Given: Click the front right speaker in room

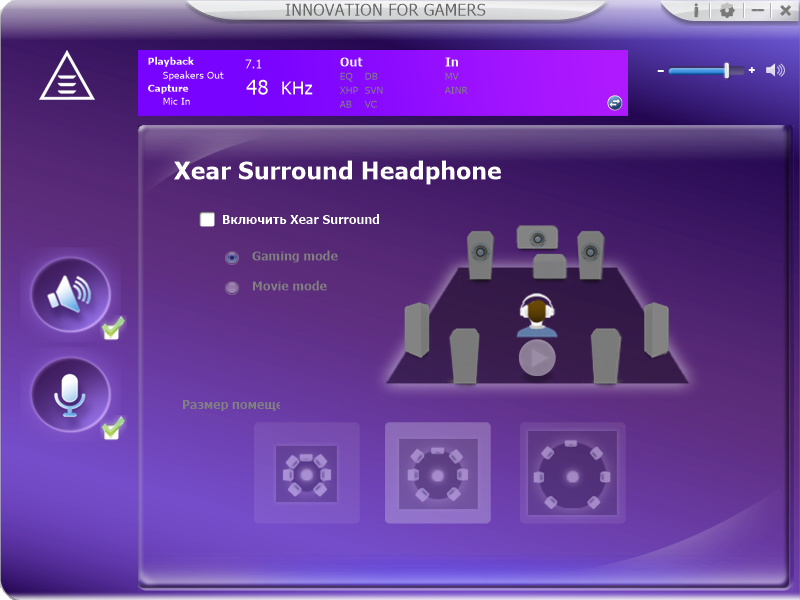Looking at the screenshot, I should click(x=591, y=255).
